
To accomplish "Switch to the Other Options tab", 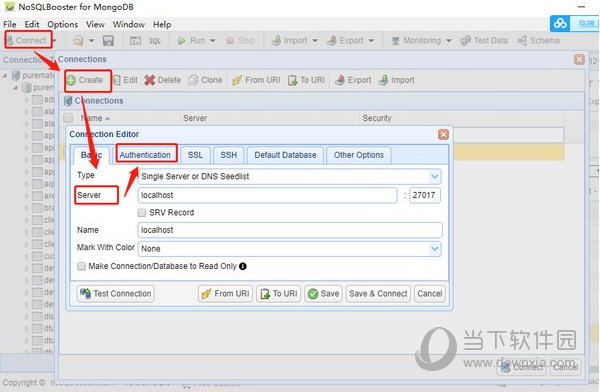I will click(x=359, y=155).
